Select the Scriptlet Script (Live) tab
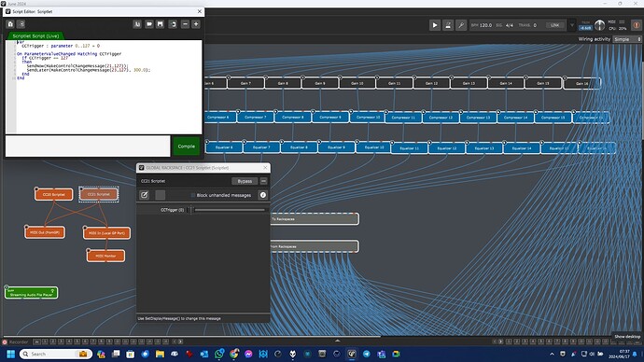The width and height of the screenshot is (644, 362). click(35, 36)
